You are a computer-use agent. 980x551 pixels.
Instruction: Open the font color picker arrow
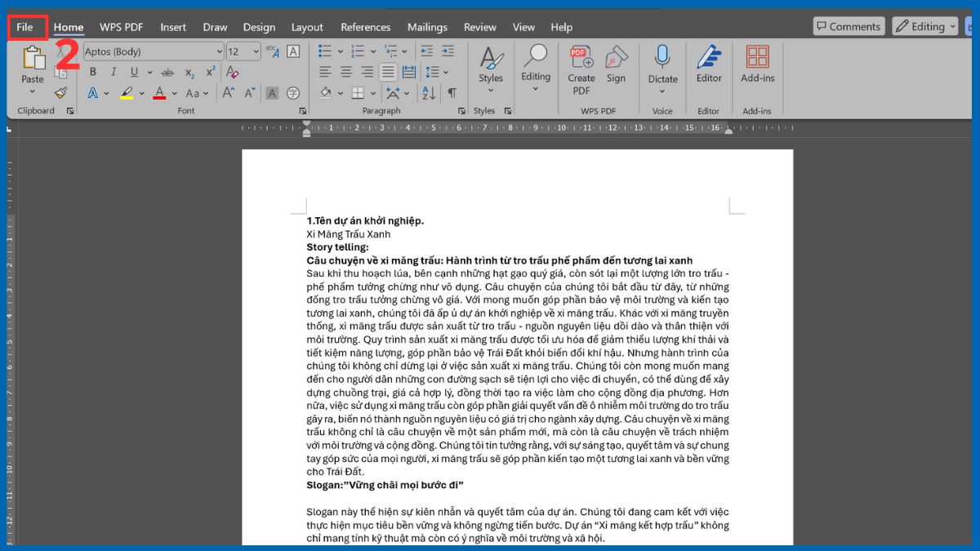click(175, 93)
